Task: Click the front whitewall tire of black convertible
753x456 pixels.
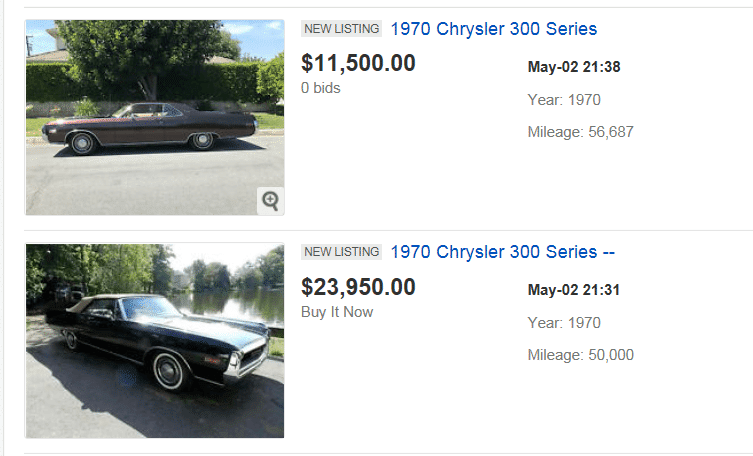Action: pyautogui.click(x=168, y=370)
